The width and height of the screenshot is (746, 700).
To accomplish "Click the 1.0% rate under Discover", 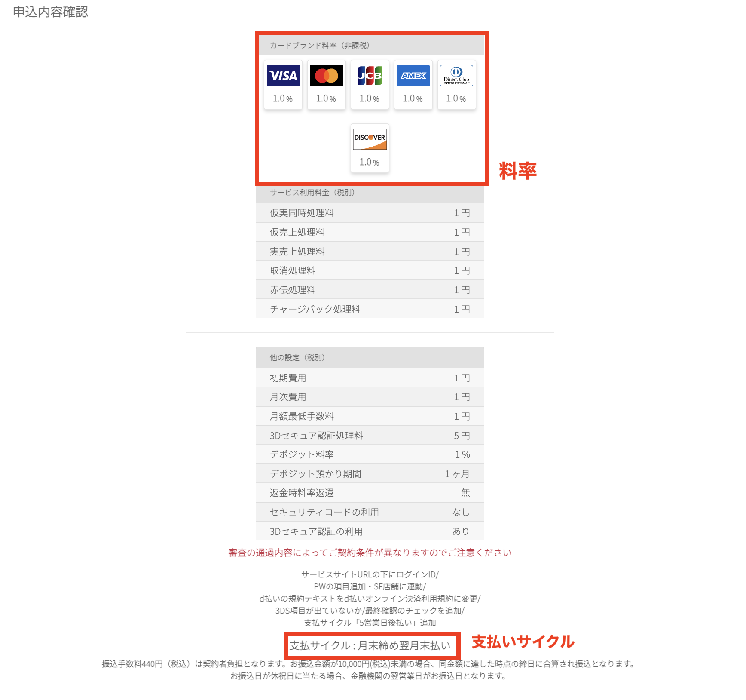I will (x=370, y=163).
